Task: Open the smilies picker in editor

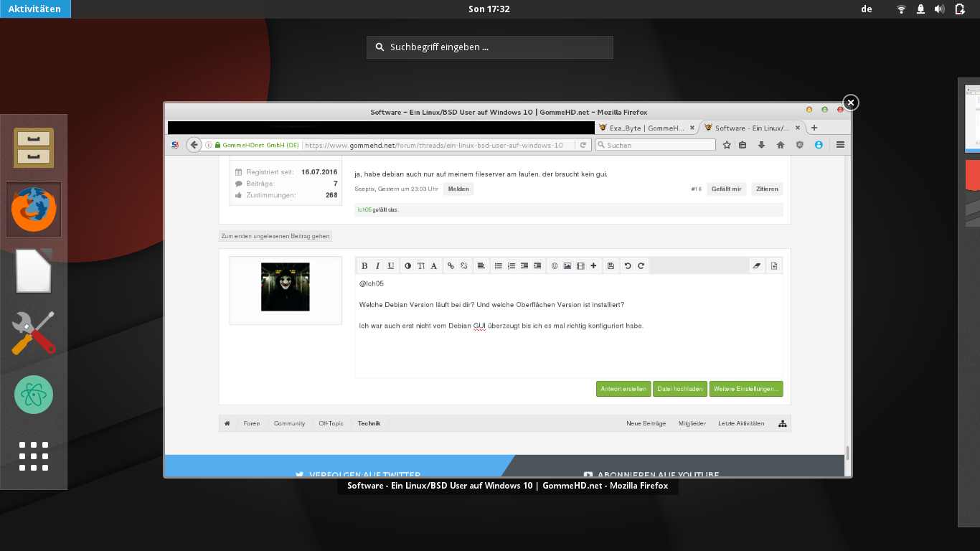Action: tap(555, 266)
